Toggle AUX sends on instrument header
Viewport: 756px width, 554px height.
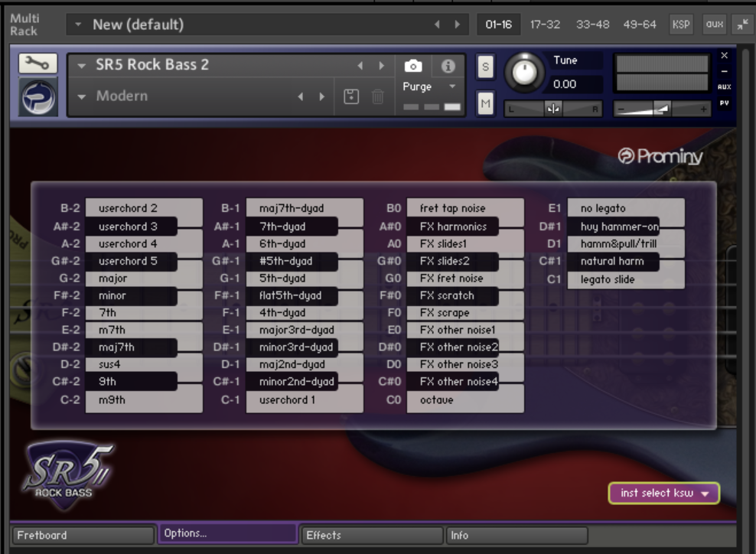[724, 86]
